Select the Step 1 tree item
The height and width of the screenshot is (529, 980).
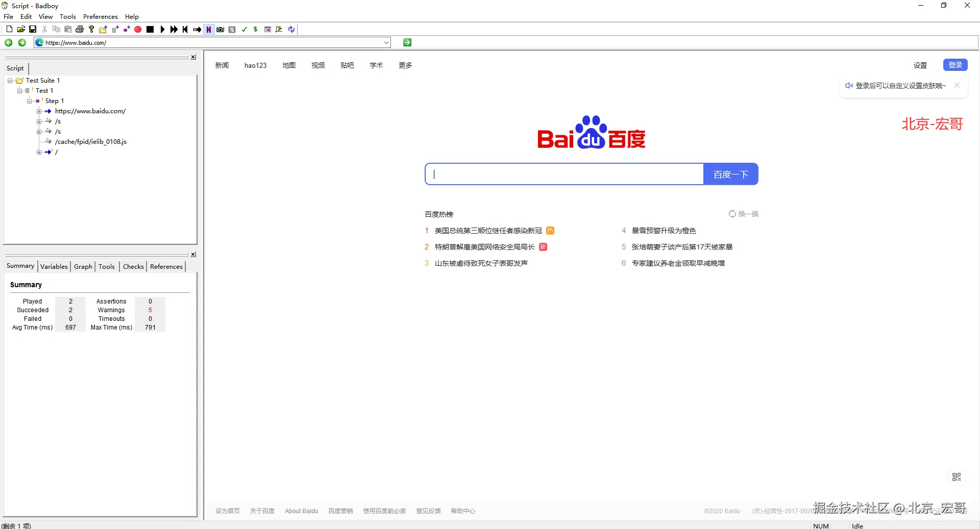(55, 101)
